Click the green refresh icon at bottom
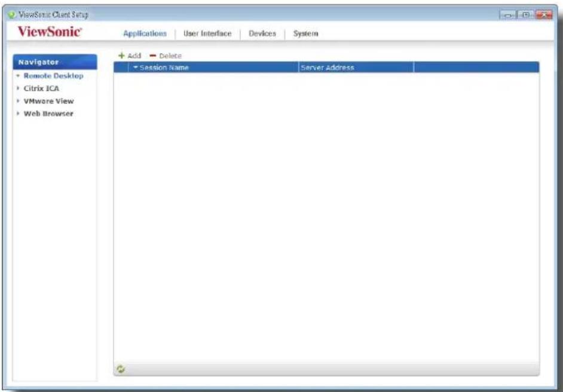Viewport: 563px width, 392px height. pos(121,369)
